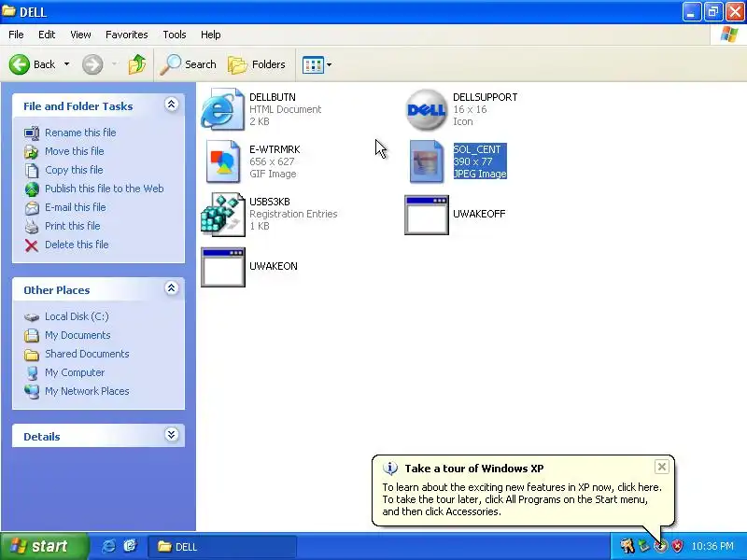Expand the Details panel
This screenshot has height=560, width=747.
[172, 435]
